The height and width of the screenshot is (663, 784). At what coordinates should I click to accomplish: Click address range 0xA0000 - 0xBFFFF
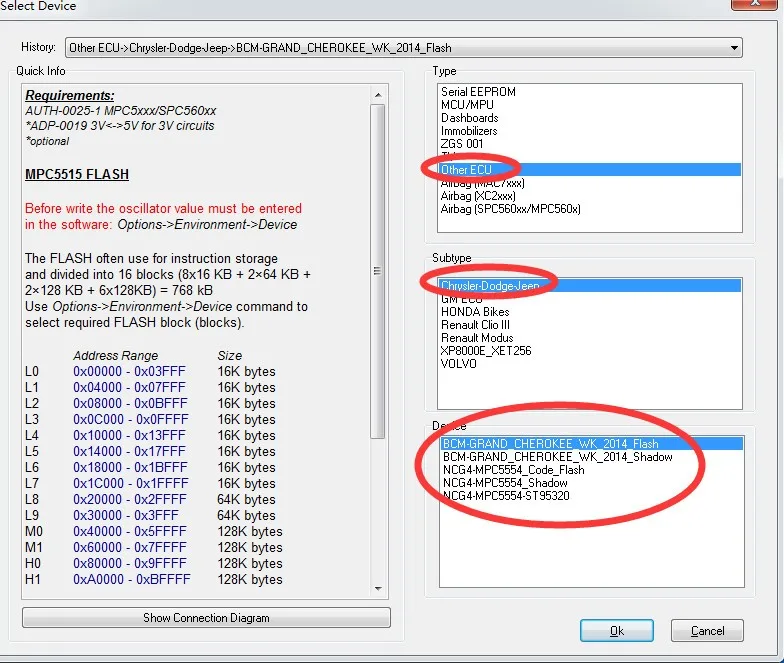132,580
